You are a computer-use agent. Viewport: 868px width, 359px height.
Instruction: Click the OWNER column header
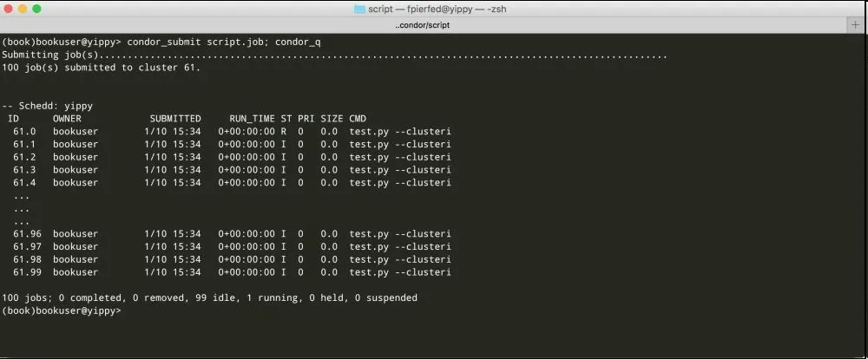67,119
